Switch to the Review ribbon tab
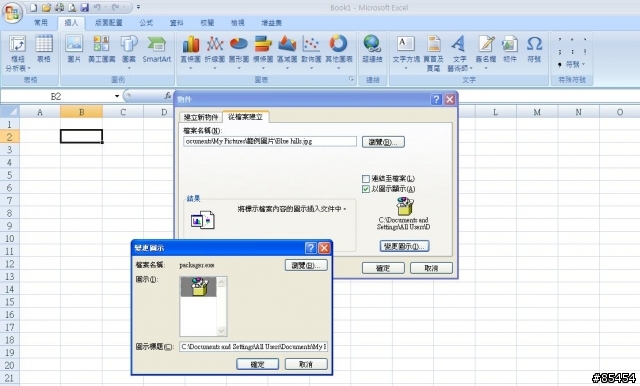640x386 pixels. click(x=207, y=23)
